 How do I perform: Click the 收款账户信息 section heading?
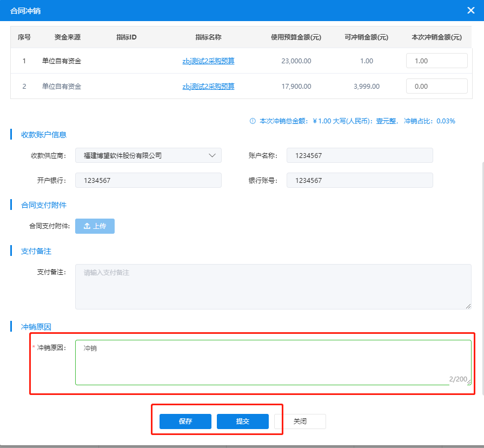click(x=43, y=135)
